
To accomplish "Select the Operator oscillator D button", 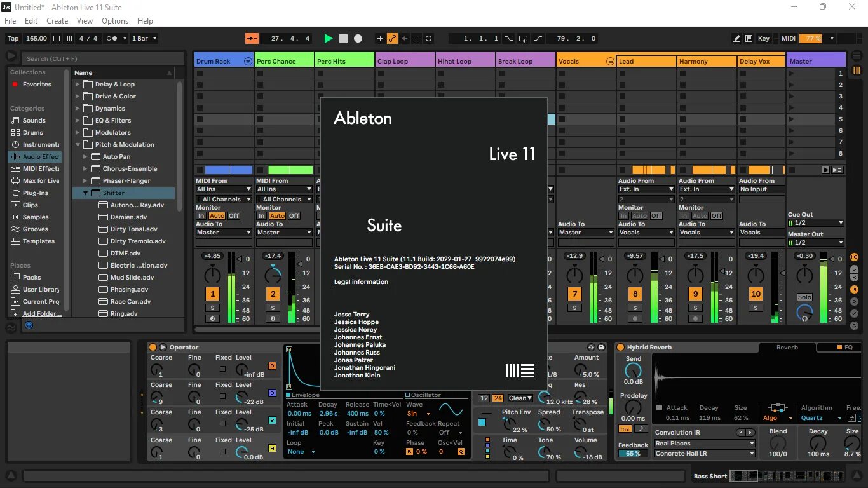I will 272,366.
